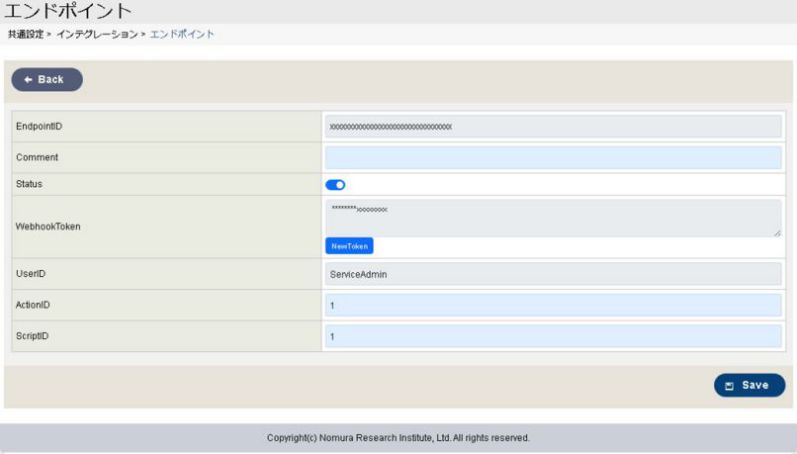Click the エンドポイント page title

coord(68,11)
